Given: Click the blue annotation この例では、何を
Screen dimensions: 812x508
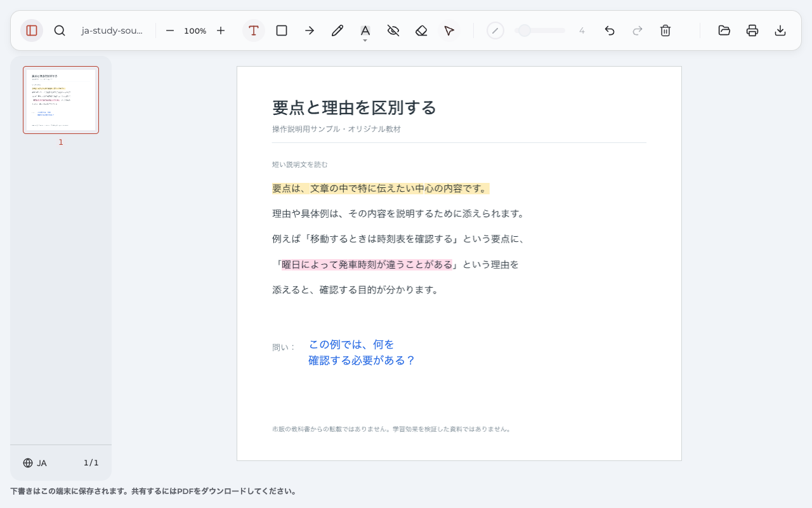Looking at the screenshot, I should (x=351, y=345).
